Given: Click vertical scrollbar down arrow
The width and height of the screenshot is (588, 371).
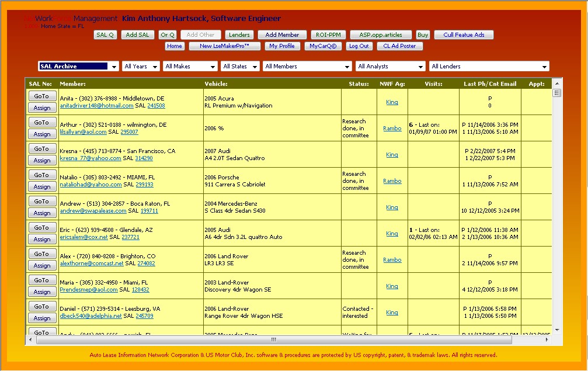Looking at the screenshot, I should click(557, 330).
